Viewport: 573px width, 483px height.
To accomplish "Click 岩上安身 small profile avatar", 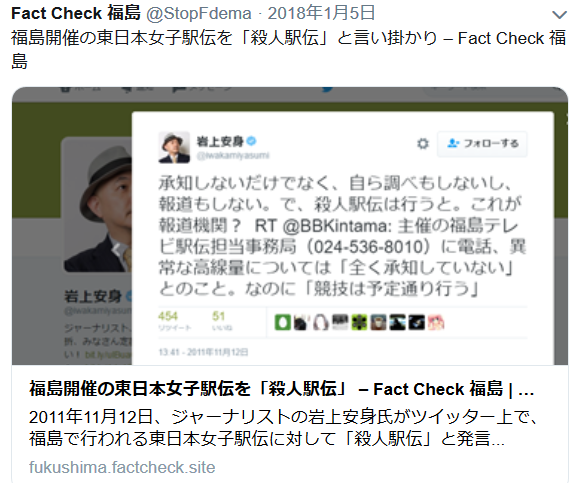I will pos(174,147).
